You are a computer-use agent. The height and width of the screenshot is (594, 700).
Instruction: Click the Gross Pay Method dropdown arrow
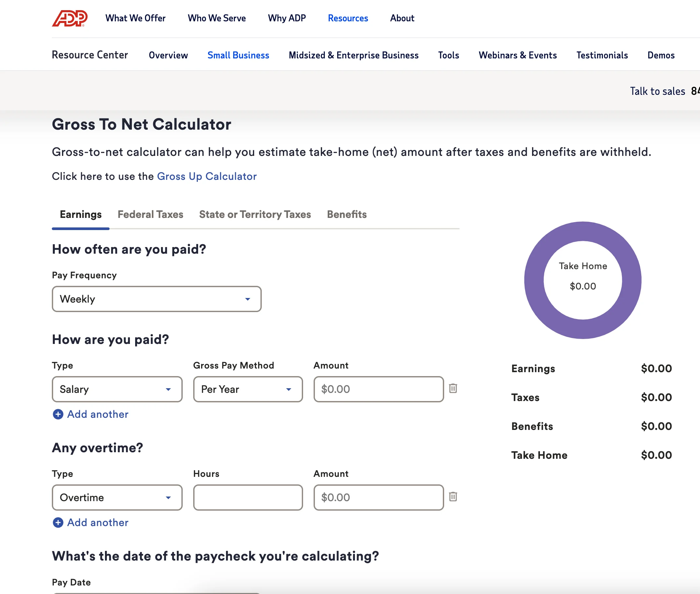point(289,389)
